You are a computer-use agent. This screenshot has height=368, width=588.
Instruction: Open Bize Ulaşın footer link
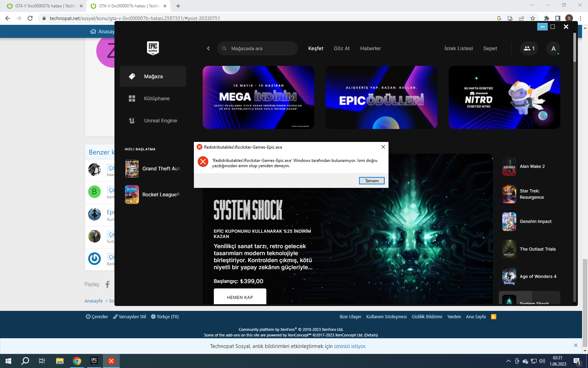350,316
